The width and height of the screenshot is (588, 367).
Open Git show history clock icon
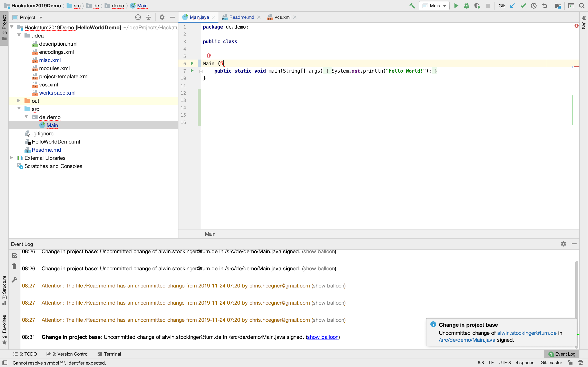point(533,6)
